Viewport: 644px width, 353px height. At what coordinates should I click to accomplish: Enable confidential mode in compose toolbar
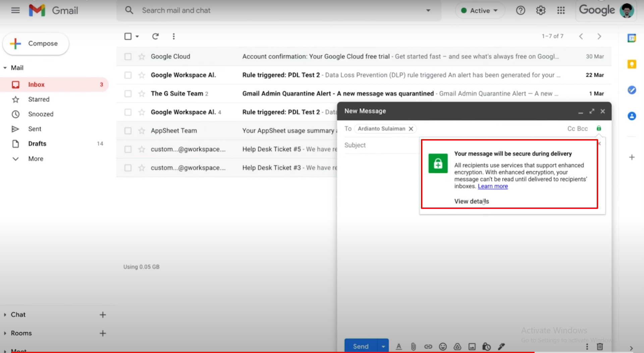[x=486, y=346]
